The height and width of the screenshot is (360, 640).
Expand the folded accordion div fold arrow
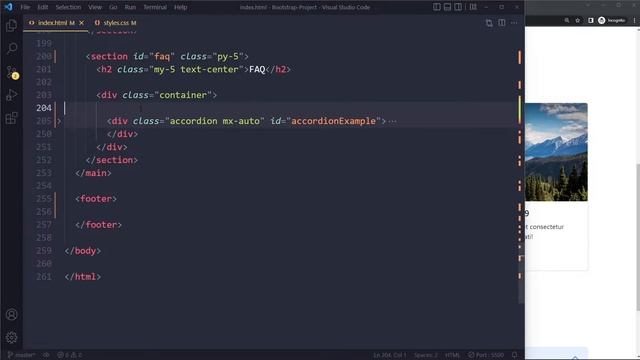pos(59,121)
